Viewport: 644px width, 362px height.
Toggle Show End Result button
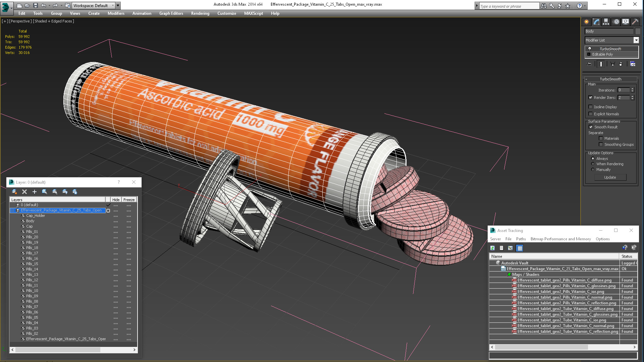click(x=601, y=64)
